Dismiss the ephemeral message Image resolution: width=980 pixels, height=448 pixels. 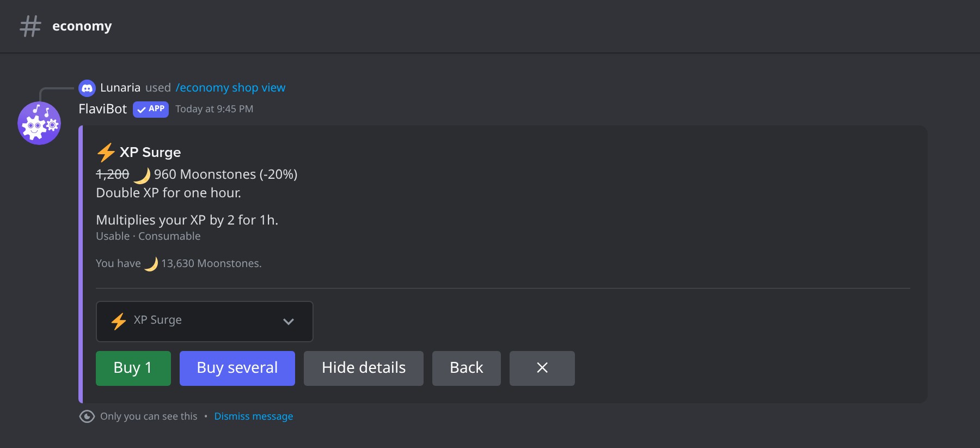tap(254, 416)
